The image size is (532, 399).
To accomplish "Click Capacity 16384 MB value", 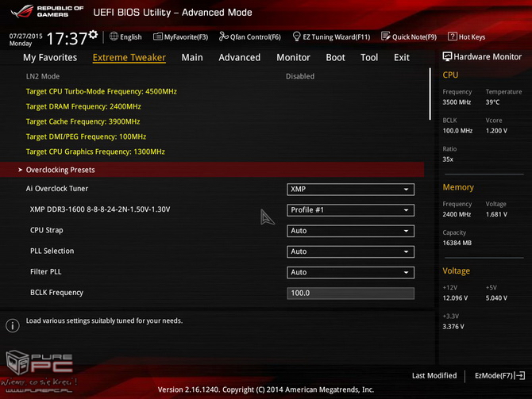I will tap(457, 243).
